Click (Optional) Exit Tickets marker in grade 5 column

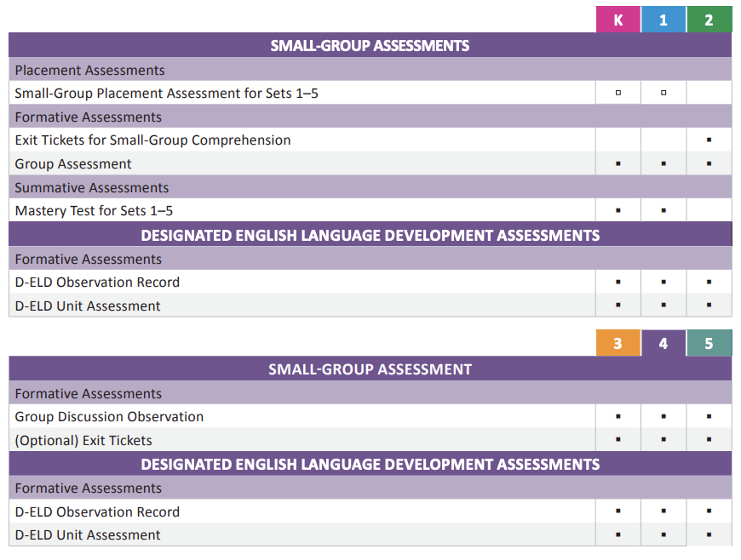point(709,439)
